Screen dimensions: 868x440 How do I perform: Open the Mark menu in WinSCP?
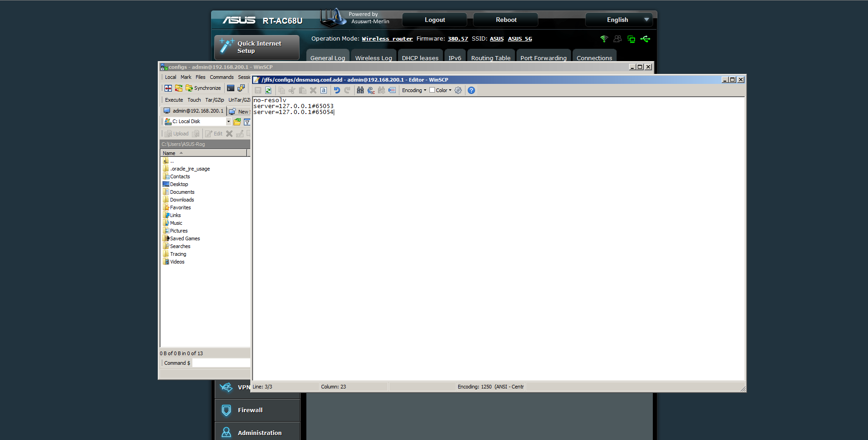pyautogui.click(x=186, y=77)
